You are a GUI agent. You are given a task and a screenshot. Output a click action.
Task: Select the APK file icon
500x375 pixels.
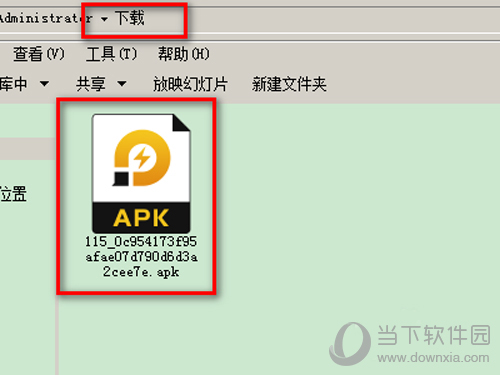tap(141, 173)
